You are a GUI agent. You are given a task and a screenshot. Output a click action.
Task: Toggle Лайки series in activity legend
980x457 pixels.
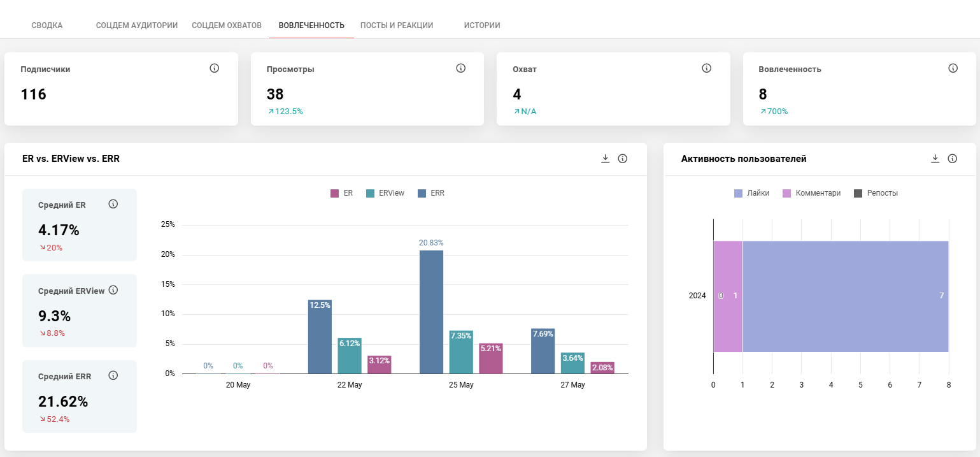751,193
